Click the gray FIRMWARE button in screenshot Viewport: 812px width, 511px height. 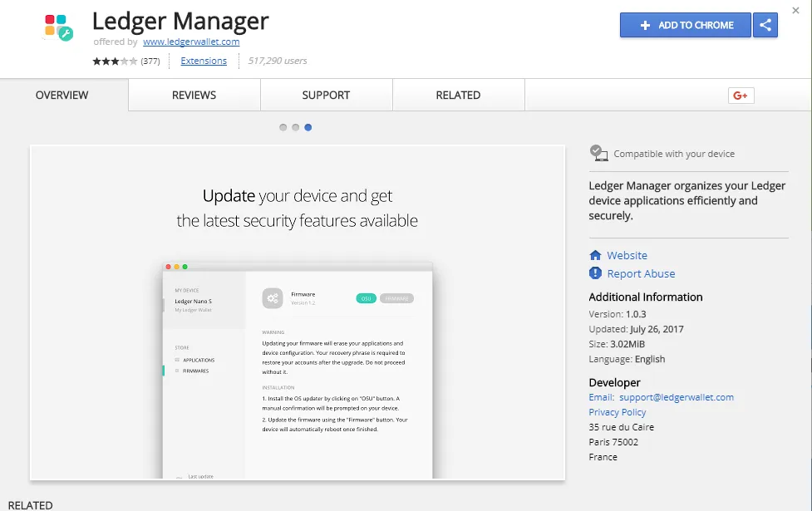click(x=396, y=298)
